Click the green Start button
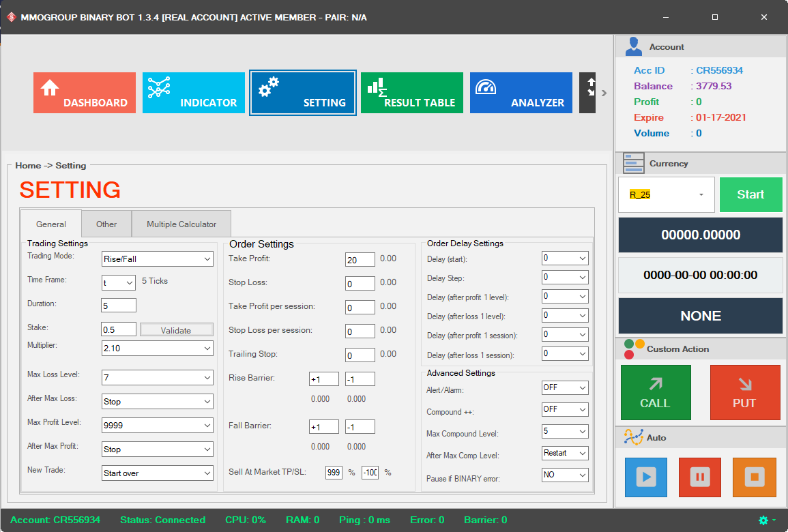The image size is (788, 532). point(750,195)
